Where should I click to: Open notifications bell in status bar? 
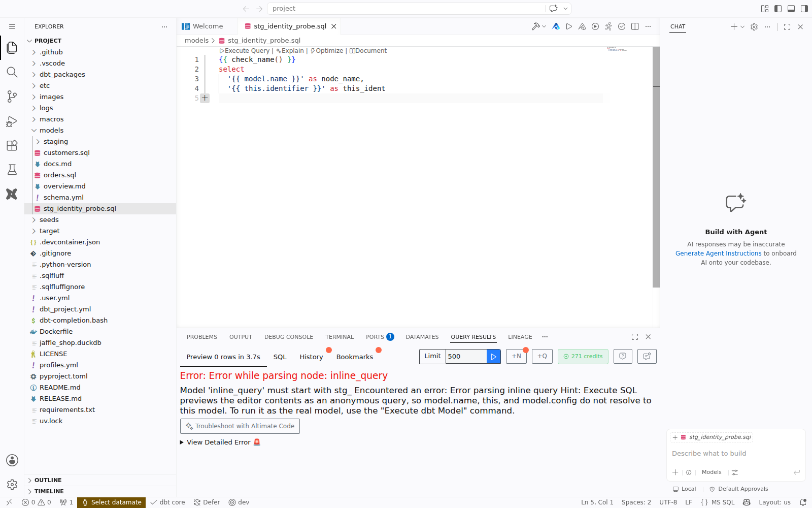tap(803, 502)
